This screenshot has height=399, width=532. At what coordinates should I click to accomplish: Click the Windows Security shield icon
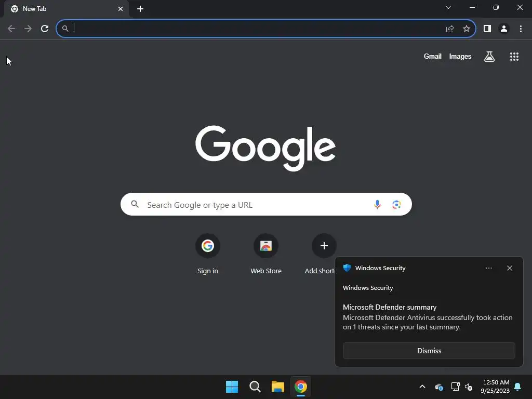tap(347, 268)
